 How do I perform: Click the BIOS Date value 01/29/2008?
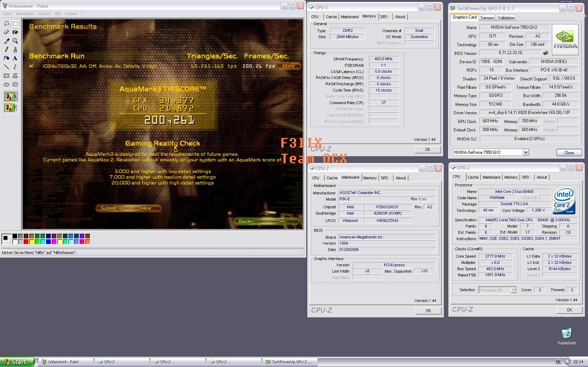pos(387,250)
